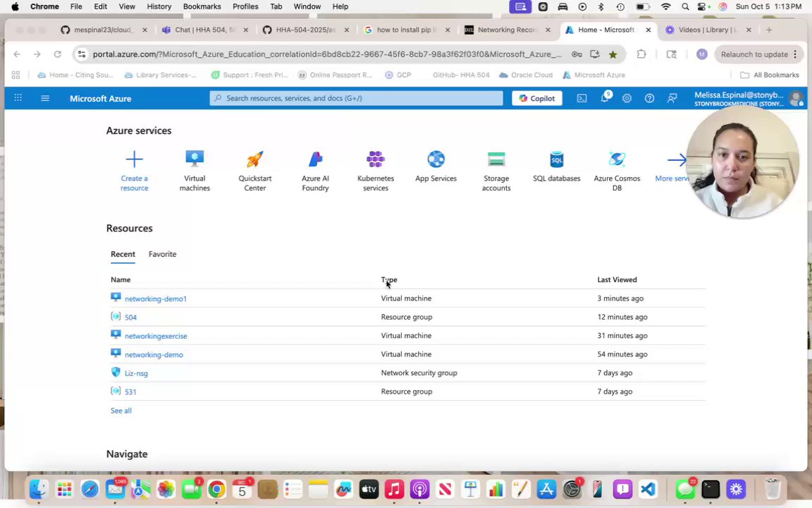The height and width of the screenshot is (508, 812).
Task: Open Azure Cosmos DB service
Action: (617, 171)
